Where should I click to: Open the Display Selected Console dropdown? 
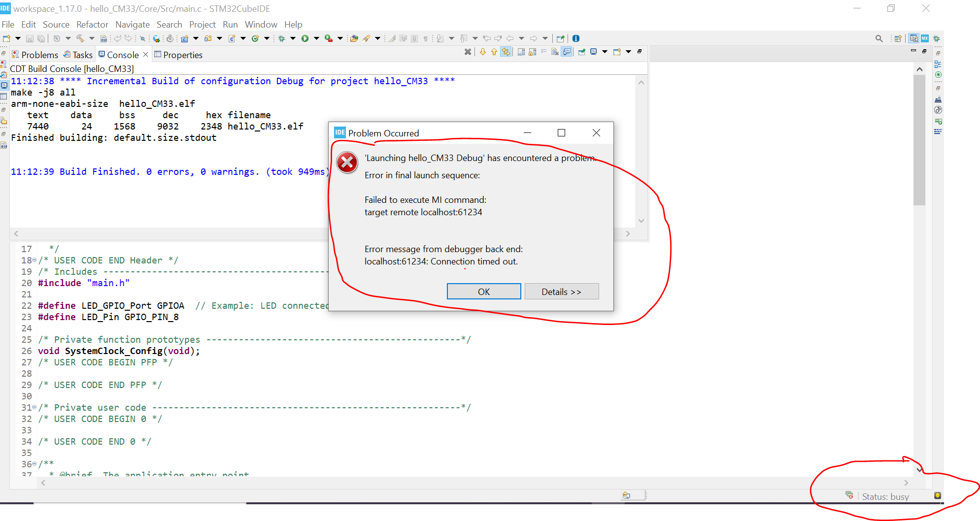pyautogui.click(x=605, y=51)
